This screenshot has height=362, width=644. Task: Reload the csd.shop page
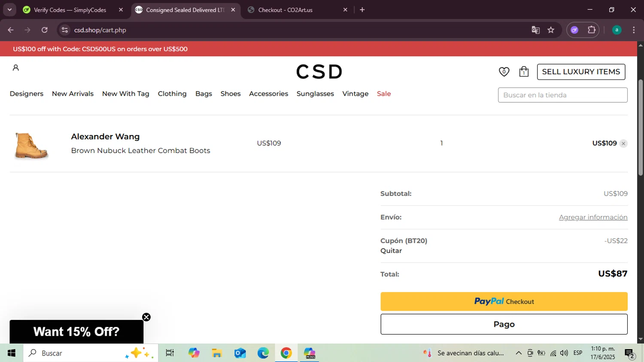45,30
